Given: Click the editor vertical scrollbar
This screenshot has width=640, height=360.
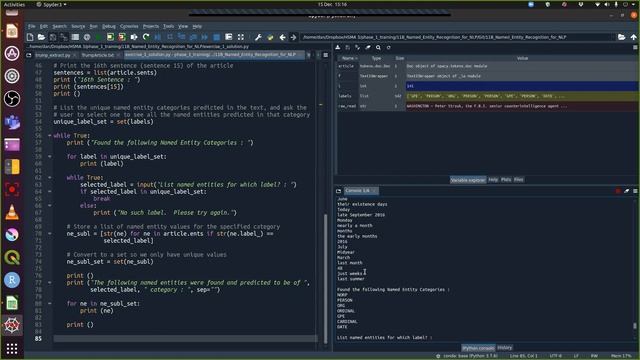Looking at the screenshot, I should click(325, 278).
